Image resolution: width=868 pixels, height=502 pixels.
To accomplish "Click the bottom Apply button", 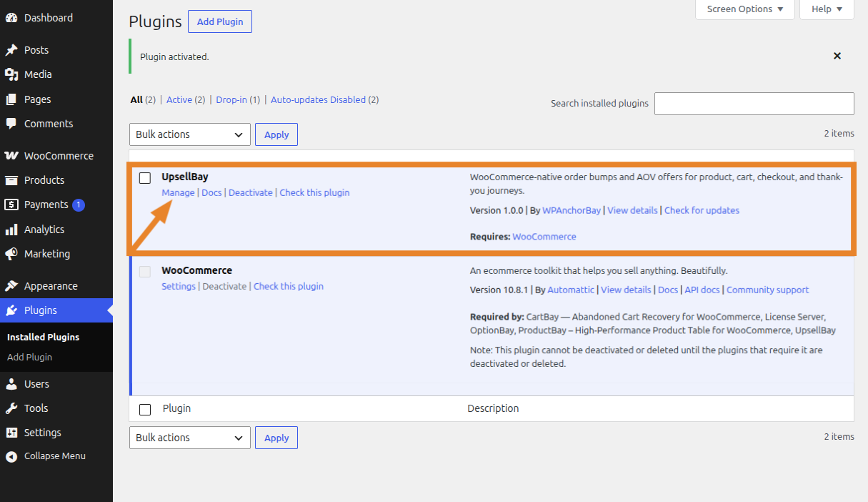I will (x=276, y=438).
